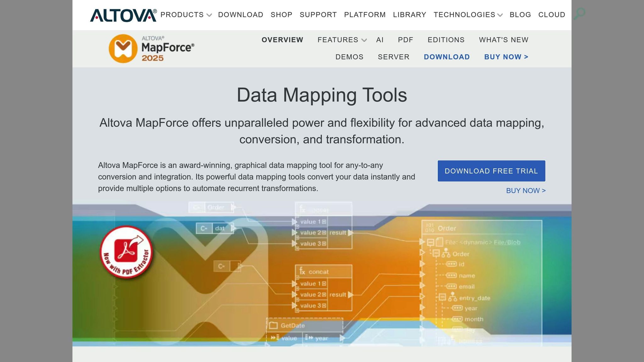Expand the Technologies dropdown chevron

click(x=500, y=15)
